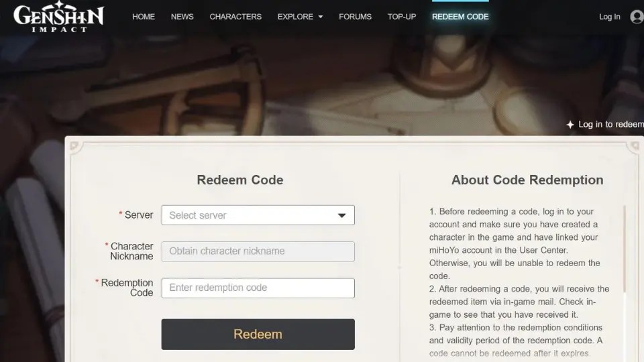This screenshot has height=362, width=644.
Task: Click the Explore menu label
Action: (x=295, y=17)
